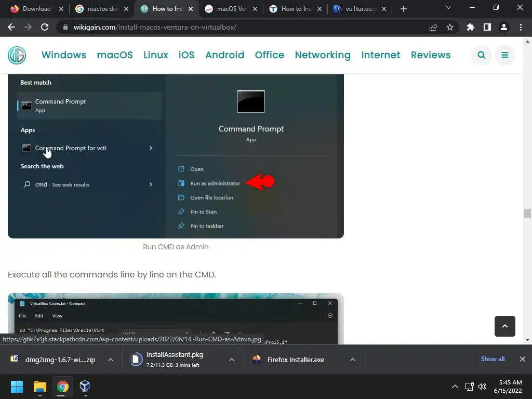Close the macOS Ven tab
Viewport: 532px width, 399px height.
point(255,9)
